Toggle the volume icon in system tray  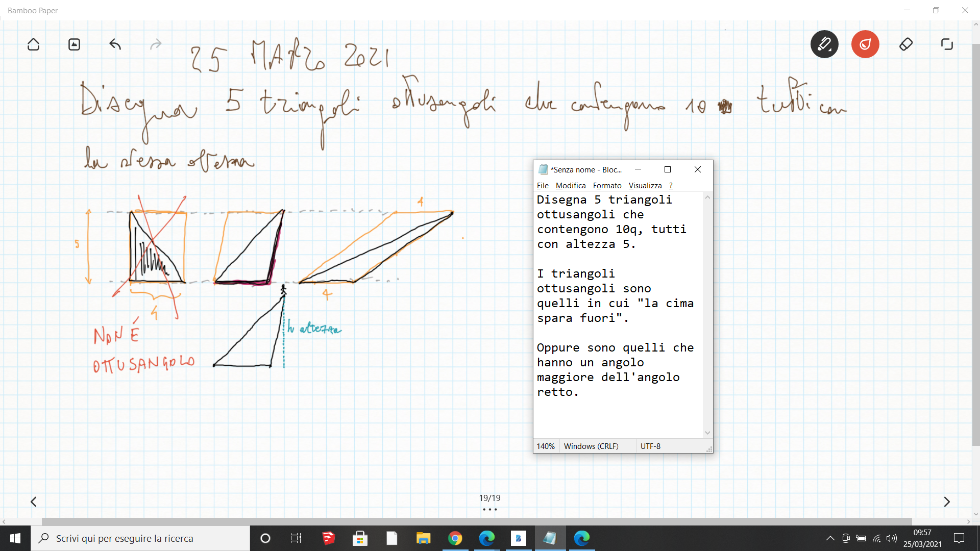(x=892, y=538)
